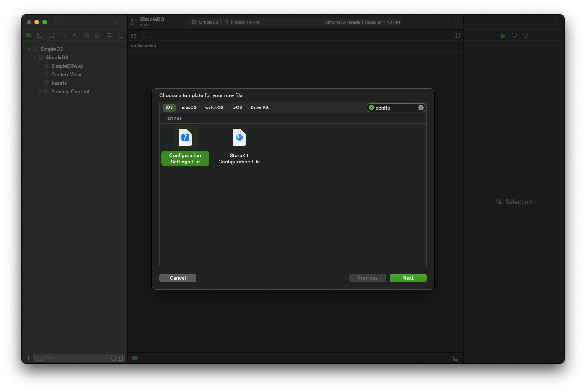Screen dimensions: 586x392
Task: Click the Next button
Action: pyautogui.click(x=408, y=278)
